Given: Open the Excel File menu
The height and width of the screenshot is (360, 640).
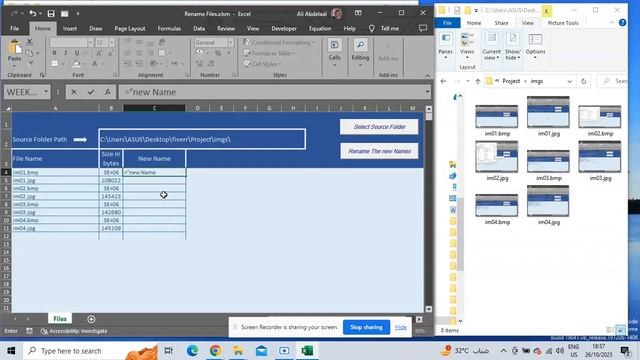Looking at the screenshot, I should point(15,29).
